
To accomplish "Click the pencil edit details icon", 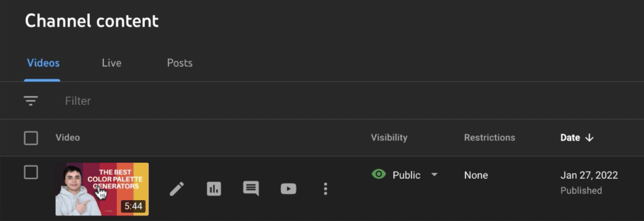I will [x=177, y=189].
